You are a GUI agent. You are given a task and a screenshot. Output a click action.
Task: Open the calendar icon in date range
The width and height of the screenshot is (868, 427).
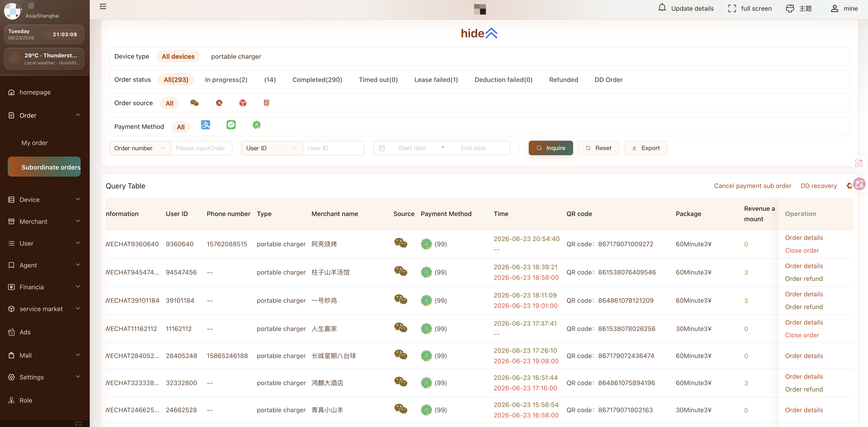pyautogui.click(x=382, y=148)
